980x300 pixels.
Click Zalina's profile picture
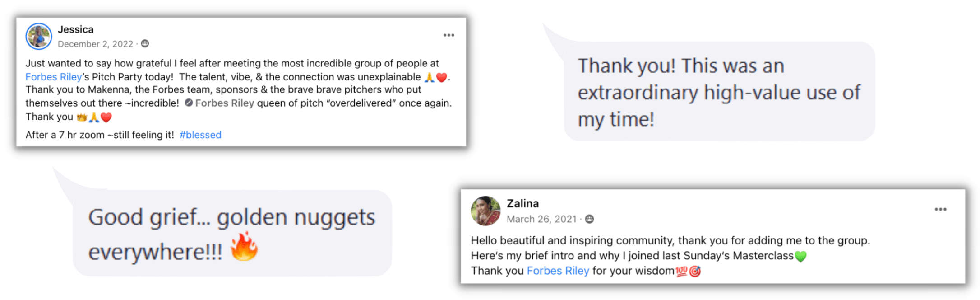point(485,211)
